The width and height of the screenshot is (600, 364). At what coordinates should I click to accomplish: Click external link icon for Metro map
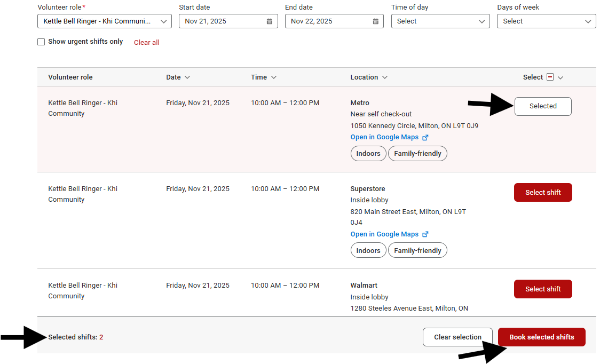(425, 137)
